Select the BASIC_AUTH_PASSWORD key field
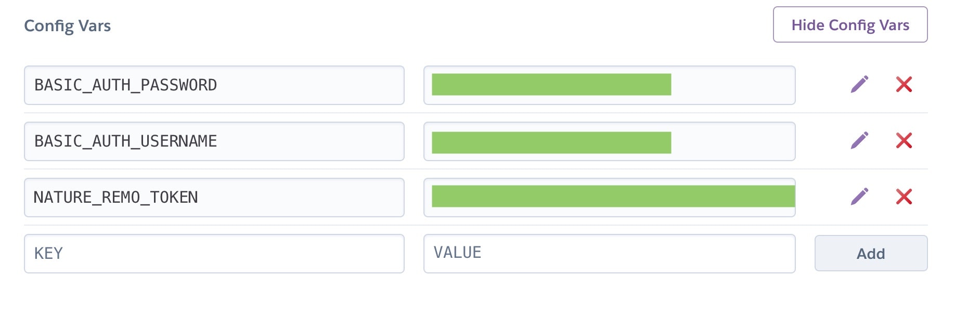 click(214, 85)
